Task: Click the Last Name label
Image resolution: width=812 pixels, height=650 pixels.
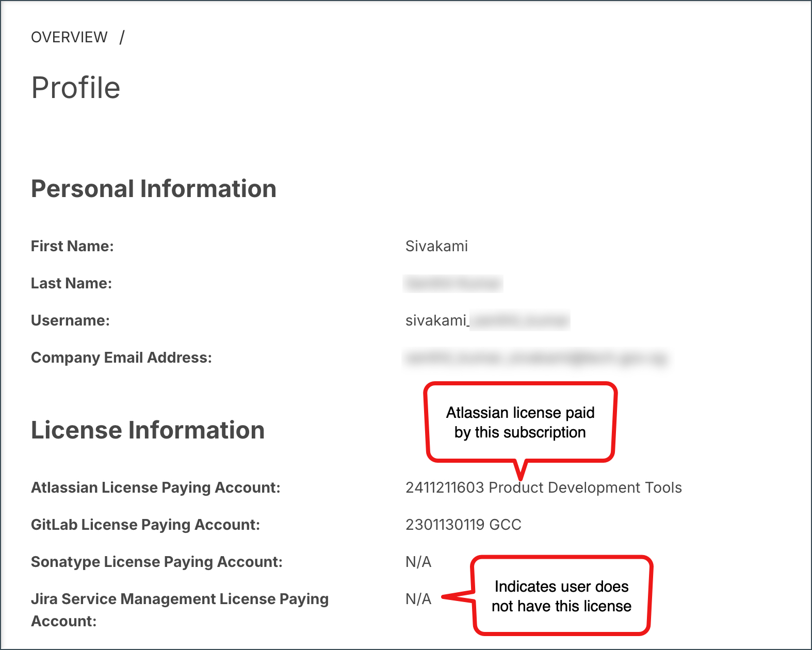Action: point(71,283)
